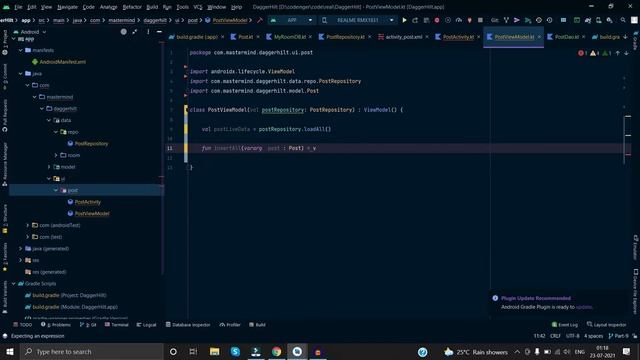
Task: Open the Build menu
Action: [152, 7]
